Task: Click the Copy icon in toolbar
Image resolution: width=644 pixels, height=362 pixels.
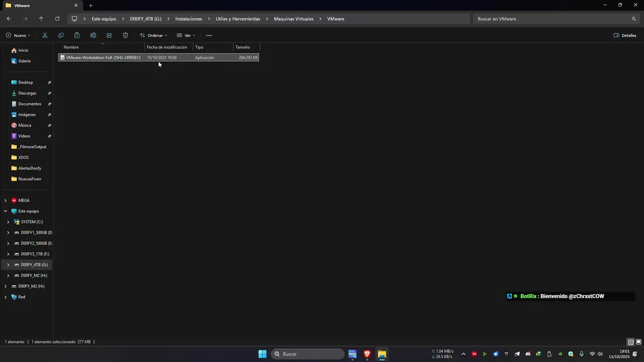Action: click(x=61, y=35)
